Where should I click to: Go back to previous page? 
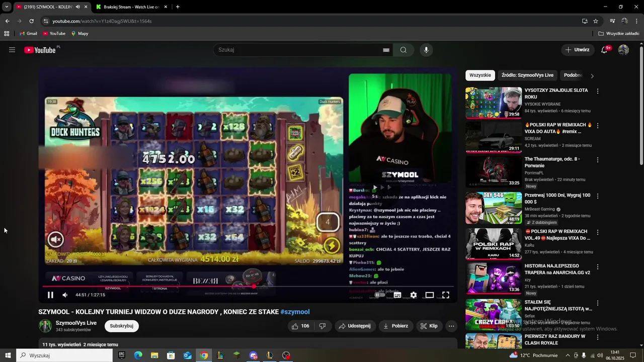point(7,21)
